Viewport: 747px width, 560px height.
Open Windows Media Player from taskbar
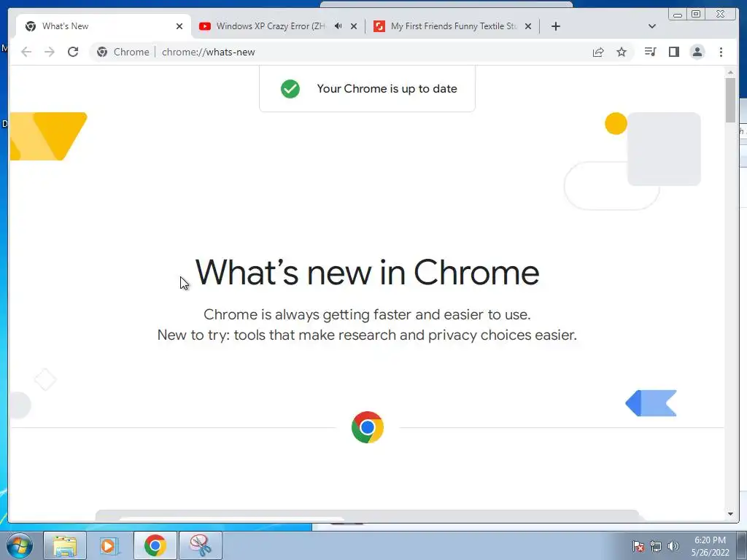[x=109, y=545]
